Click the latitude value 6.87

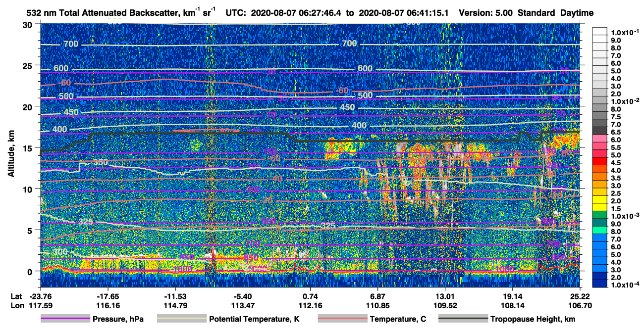[x=377, y=297]
